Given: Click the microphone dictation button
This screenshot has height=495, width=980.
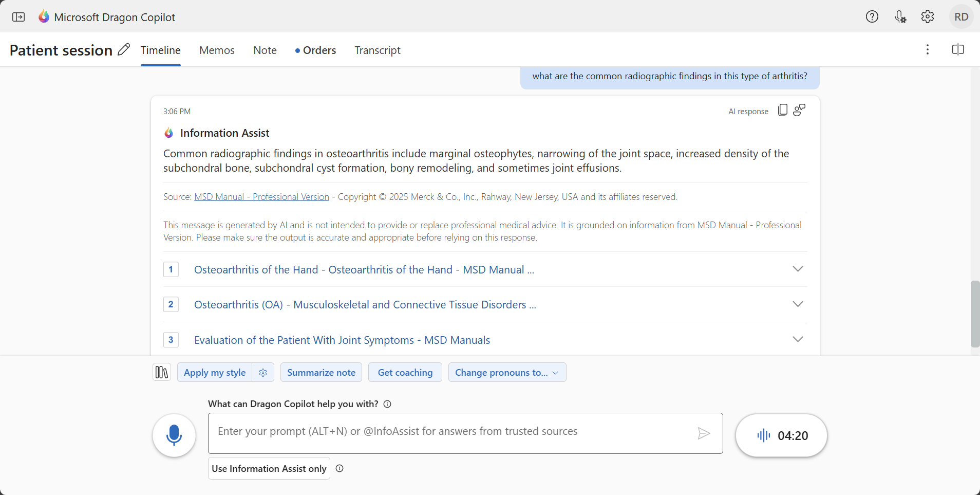Looking at the screenshot, I should (174, 435).
